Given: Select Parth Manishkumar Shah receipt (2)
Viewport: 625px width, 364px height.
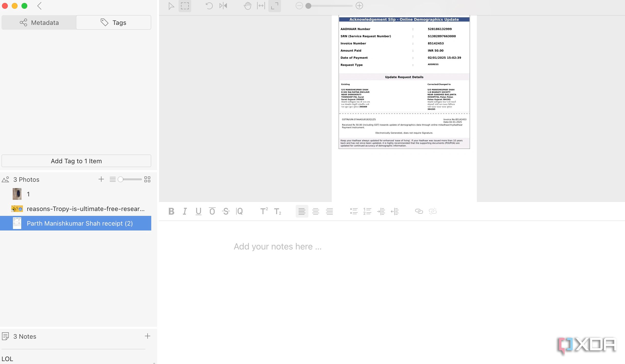Looking at the screenshot, I should (x=76, y=223).
